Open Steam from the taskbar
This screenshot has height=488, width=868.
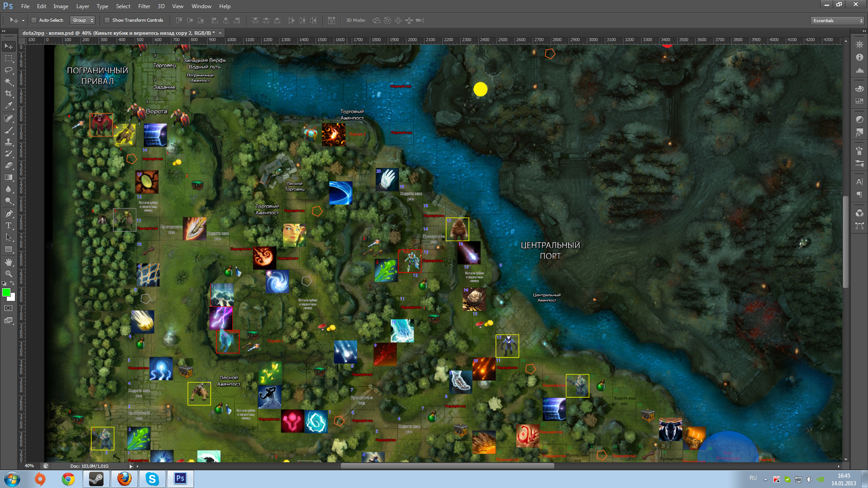tap(96, 479)
